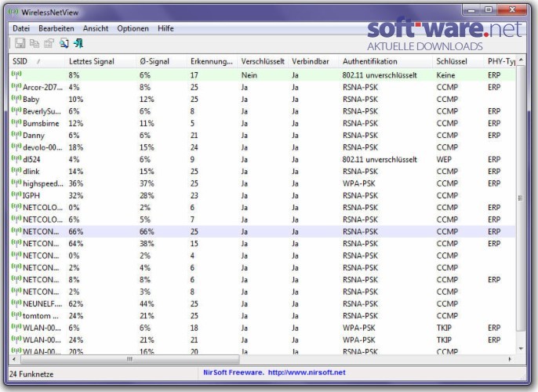Sort by the Erkennung... column header

pyautogui.click(x=212, y=61)
